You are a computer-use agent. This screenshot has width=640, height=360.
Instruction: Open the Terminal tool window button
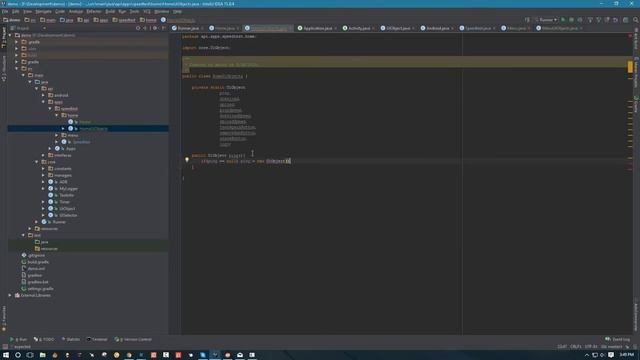click(97, 339)
